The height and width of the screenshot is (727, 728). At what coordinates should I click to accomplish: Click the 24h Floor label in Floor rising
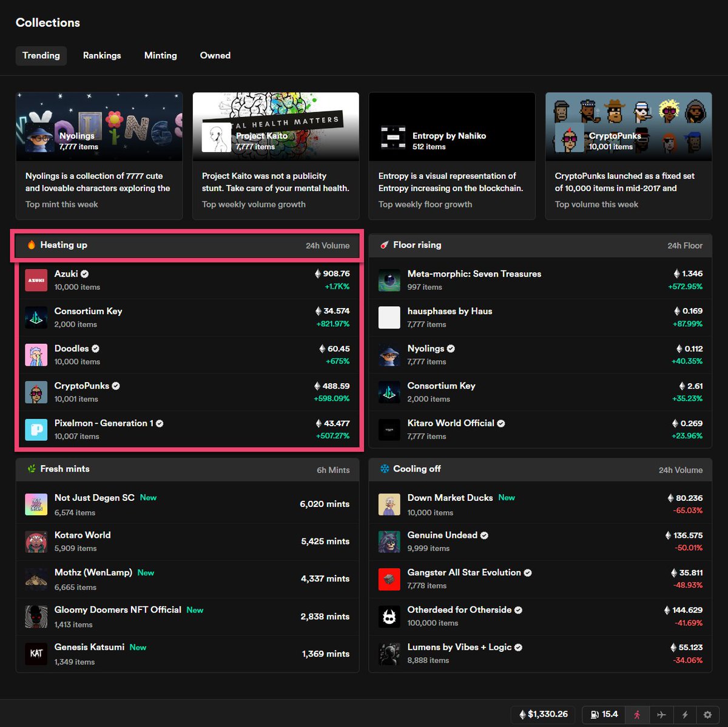click(x=685, y=246)
